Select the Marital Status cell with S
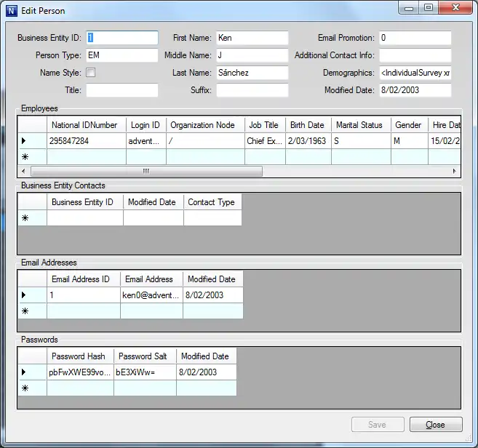 [361, 141]
